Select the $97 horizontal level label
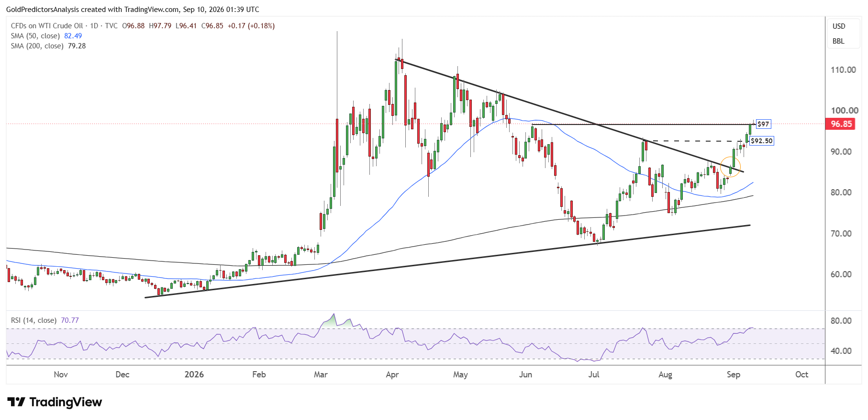 (x=763, y=124)
